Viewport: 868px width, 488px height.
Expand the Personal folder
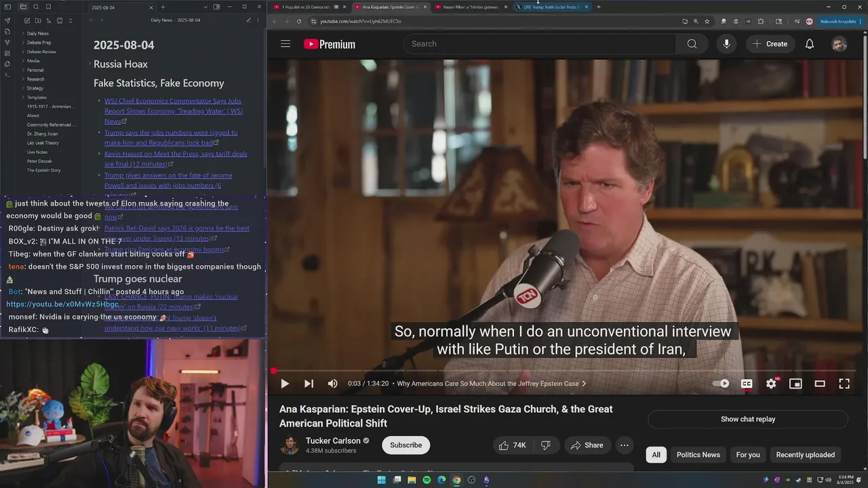pos(35,70)
